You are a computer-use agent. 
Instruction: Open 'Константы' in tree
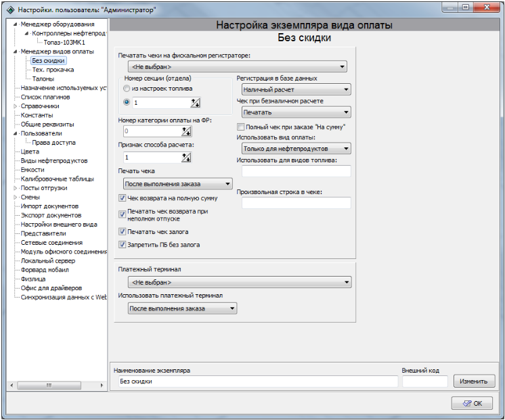tap(37, 115)
